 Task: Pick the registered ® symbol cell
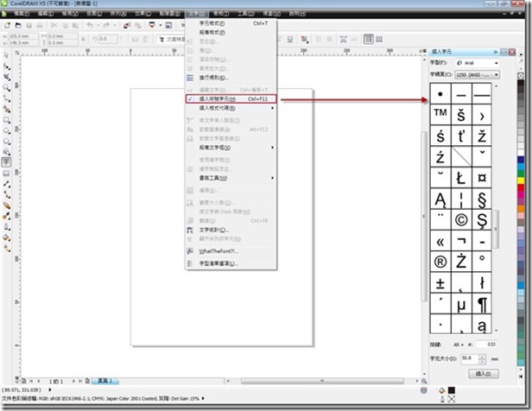pos(440,262)
